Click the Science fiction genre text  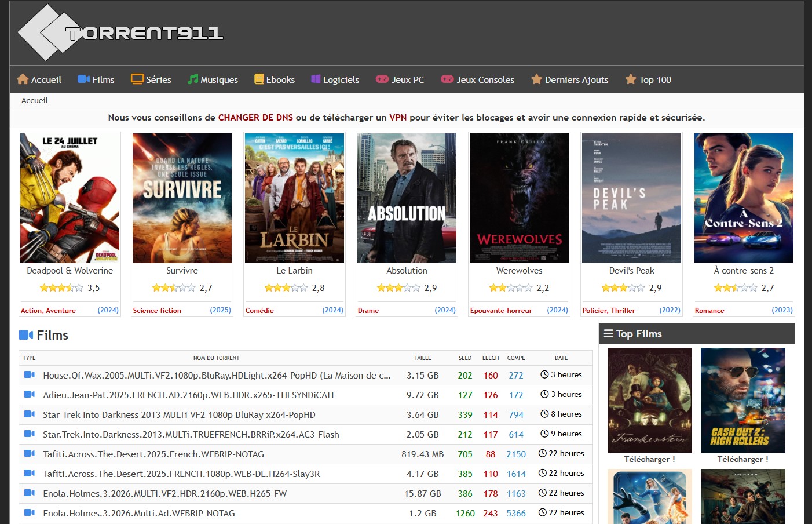point(157,311)
